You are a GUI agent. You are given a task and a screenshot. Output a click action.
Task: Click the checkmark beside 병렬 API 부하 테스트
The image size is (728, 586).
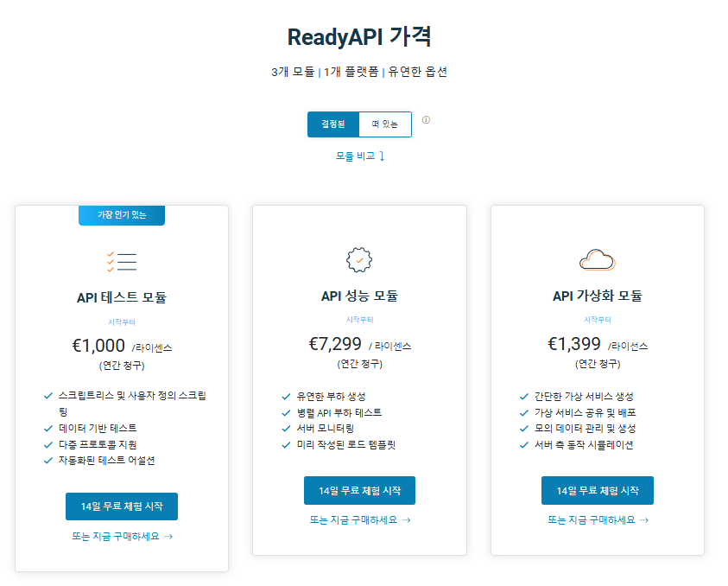pos(286,412)
